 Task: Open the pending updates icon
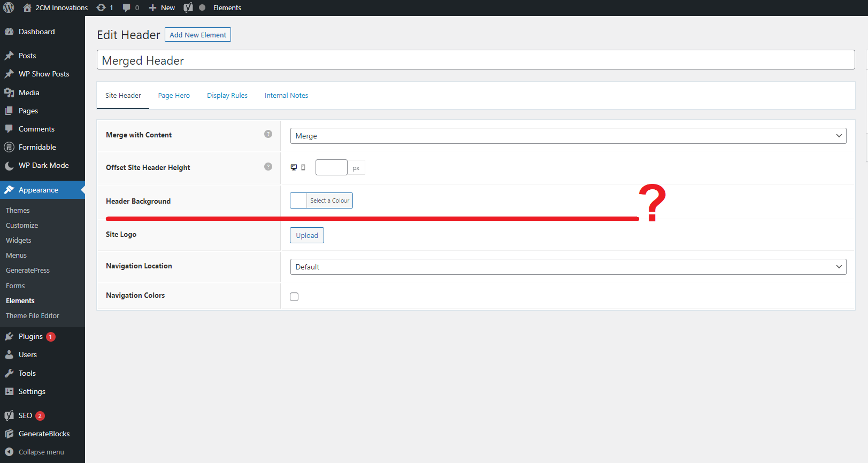tap(101, 7)
